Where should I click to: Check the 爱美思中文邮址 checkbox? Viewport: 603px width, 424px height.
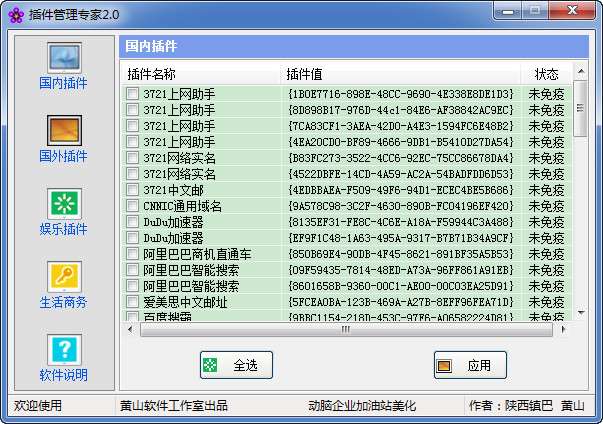[x=132, y=302]
